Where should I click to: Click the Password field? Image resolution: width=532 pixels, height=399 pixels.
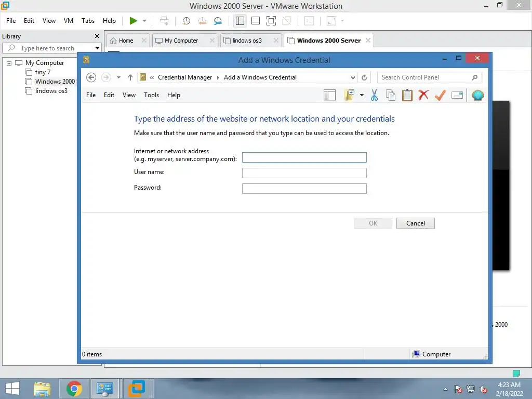(x=304, y=189)
